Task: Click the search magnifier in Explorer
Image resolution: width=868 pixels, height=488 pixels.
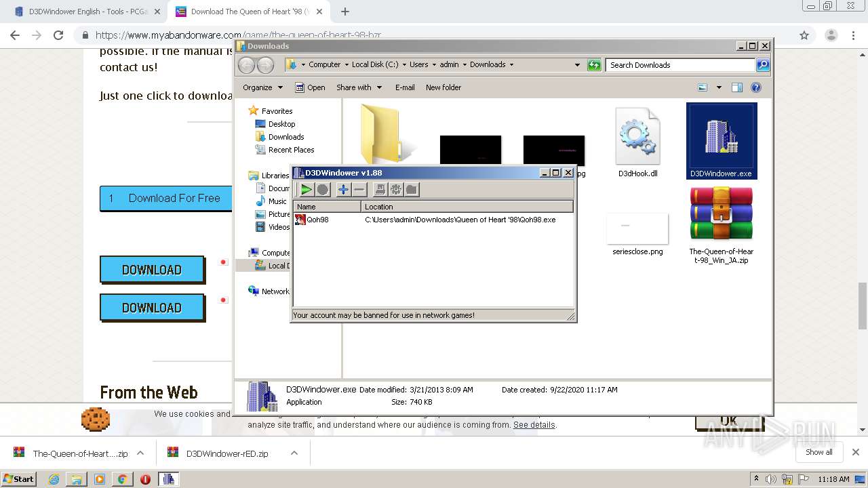Action: coord(763,65)
